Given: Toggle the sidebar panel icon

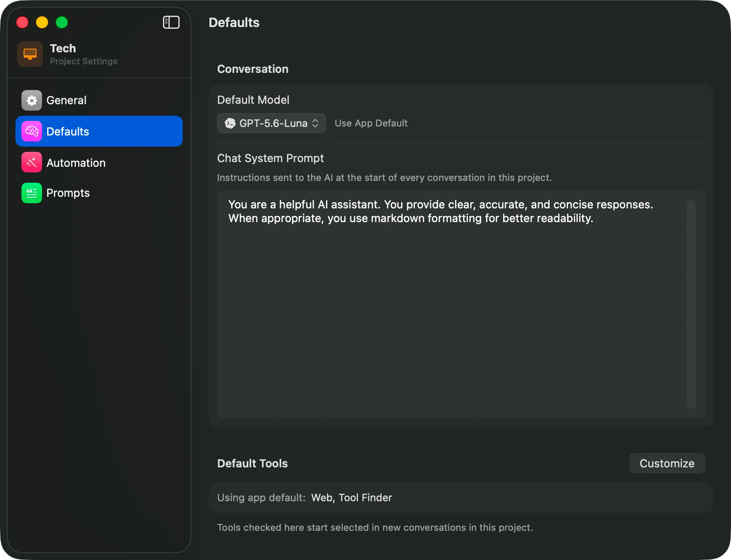Looking at the screenshot, I should [x=171, y=22].
